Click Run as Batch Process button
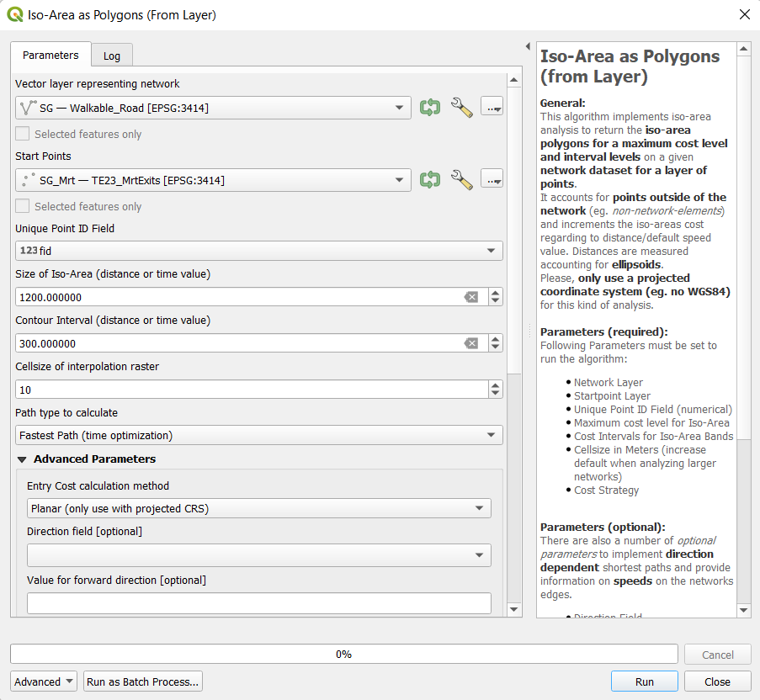760x700 pixels. click(x=143, y=681)
